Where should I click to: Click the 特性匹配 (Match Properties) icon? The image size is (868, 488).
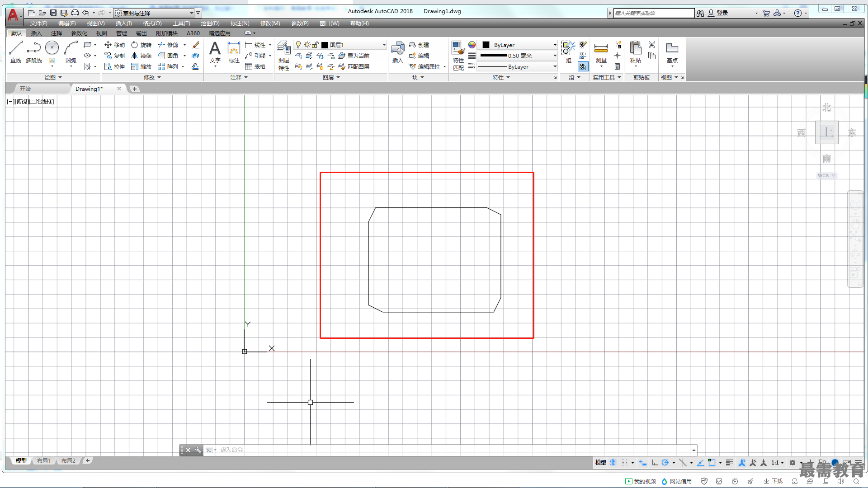point(458,56)
